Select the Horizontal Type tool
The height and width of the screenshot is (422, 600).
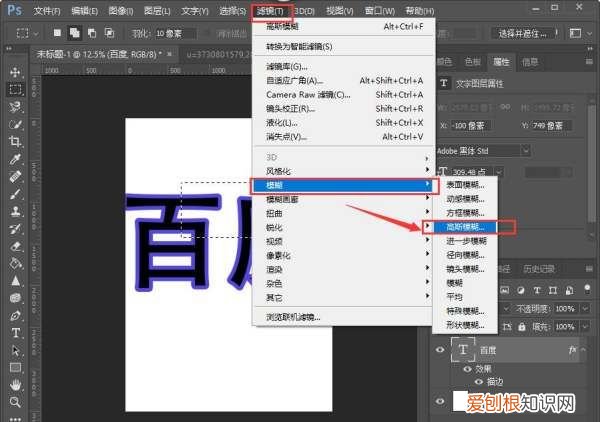(15, 333)
